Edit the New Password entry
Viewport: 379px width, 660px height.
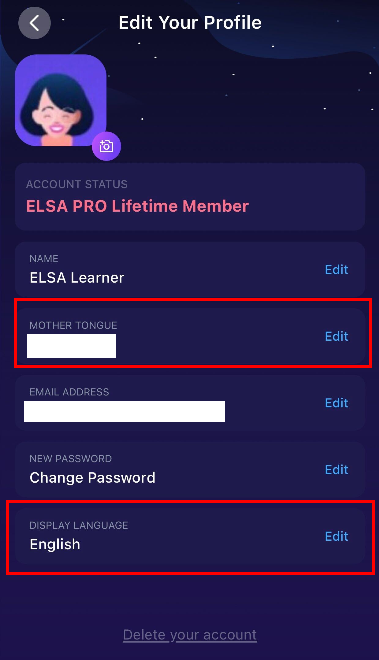[x=336, y=469]
